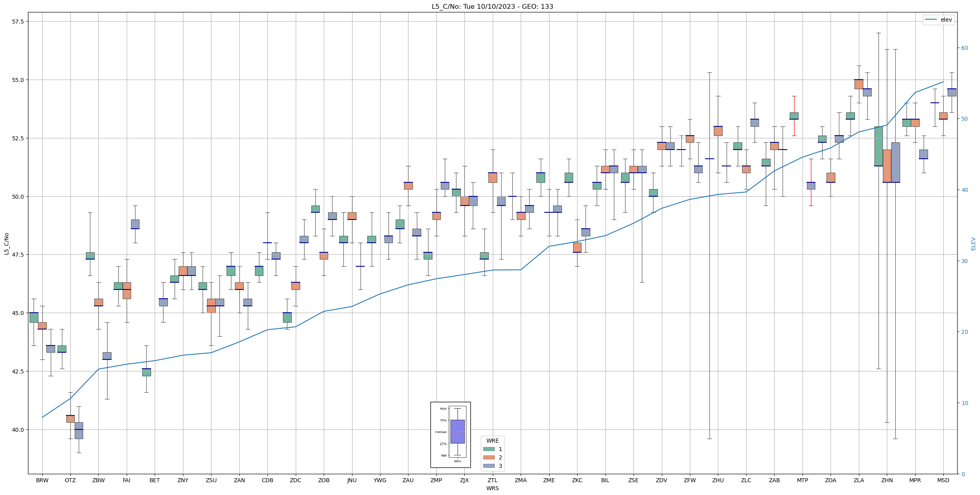Screen dimensions: 980x495
Task: Click the ZJX station label
Action: [x=464, y=480]
